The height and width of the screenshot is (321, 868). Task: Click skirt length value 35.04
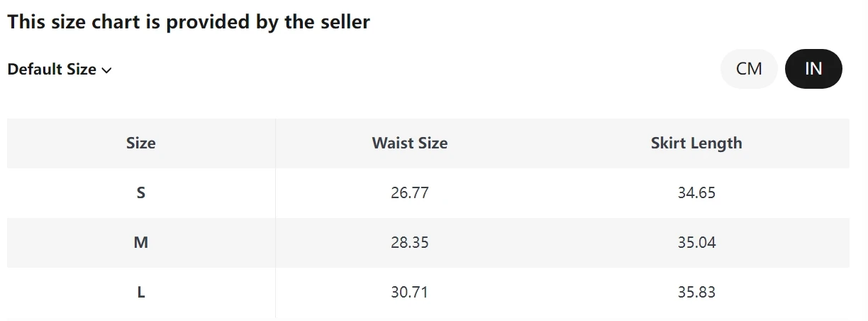point(696,242)
